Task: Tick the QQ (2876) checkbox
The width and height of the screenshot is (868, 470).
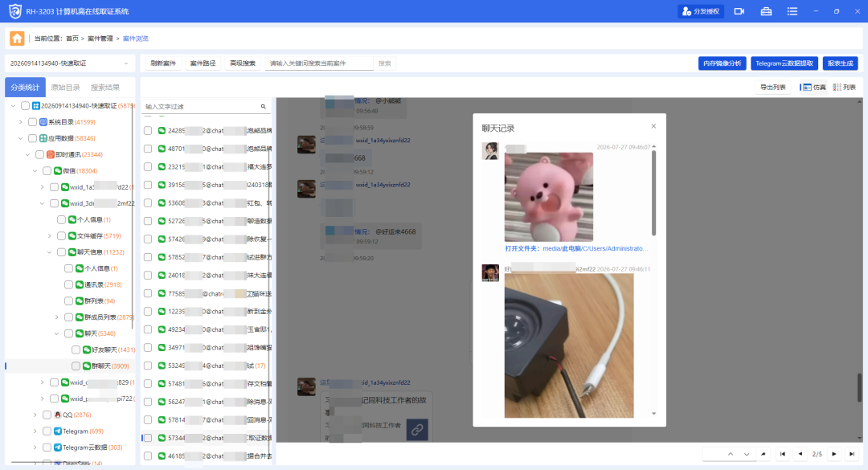Action: [47, 415]
